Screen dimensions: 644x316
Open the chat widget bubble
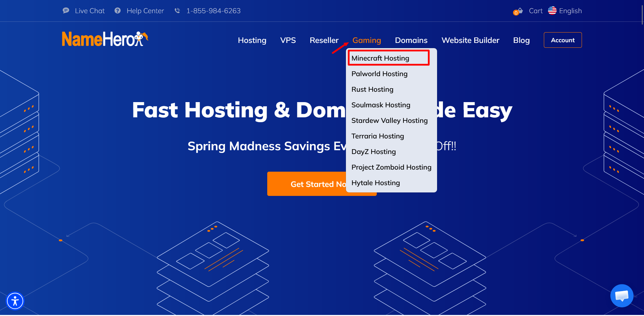coord(622,296)
